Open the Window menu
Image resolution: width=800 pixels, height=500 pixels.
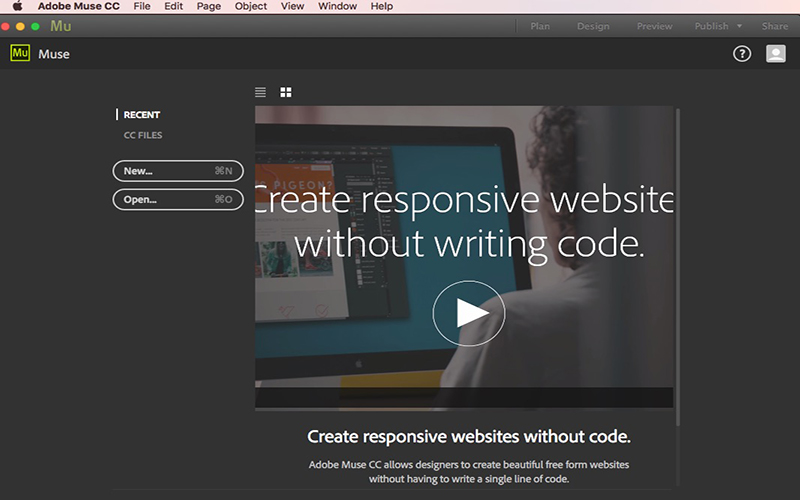pos(337,6)
